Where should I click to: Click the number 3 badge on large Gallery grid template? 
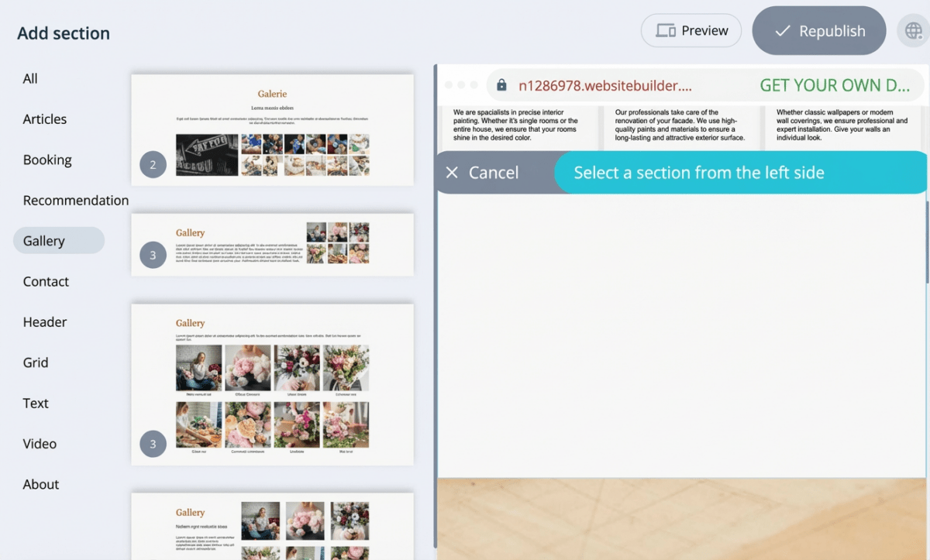pyautogui.click(x=153, y=444)
